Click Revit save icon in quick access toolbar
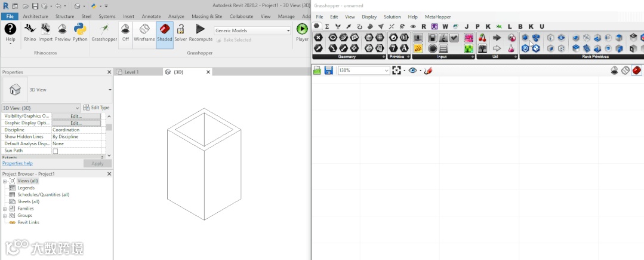This screenshot has height=260, width=644. [35, 6]
